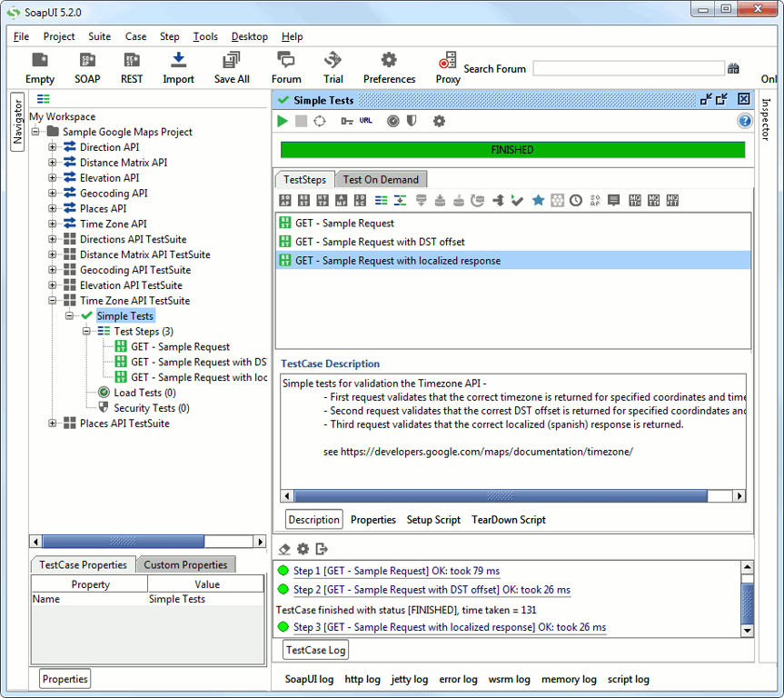Toggle loop test case icon
Screen dimensions: 784x698
coord(320,121)
